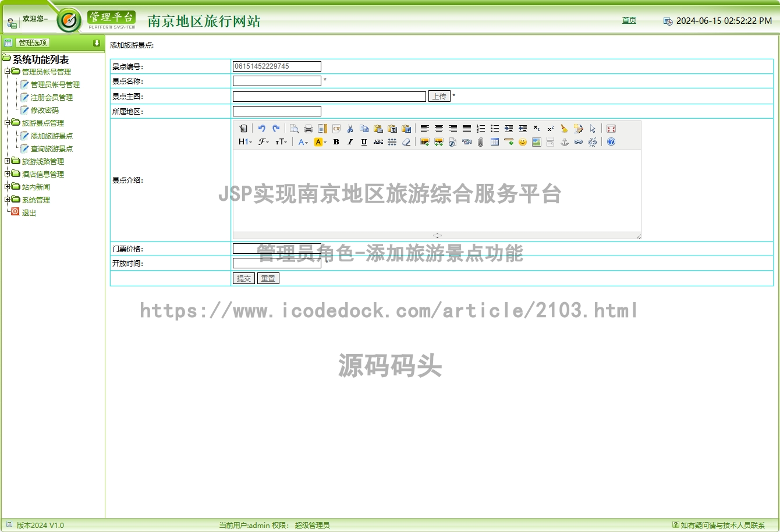The width and height of the screenshot is (780, 532).
Task: Click the 上传 upload button
Action: tap(439, 96)
